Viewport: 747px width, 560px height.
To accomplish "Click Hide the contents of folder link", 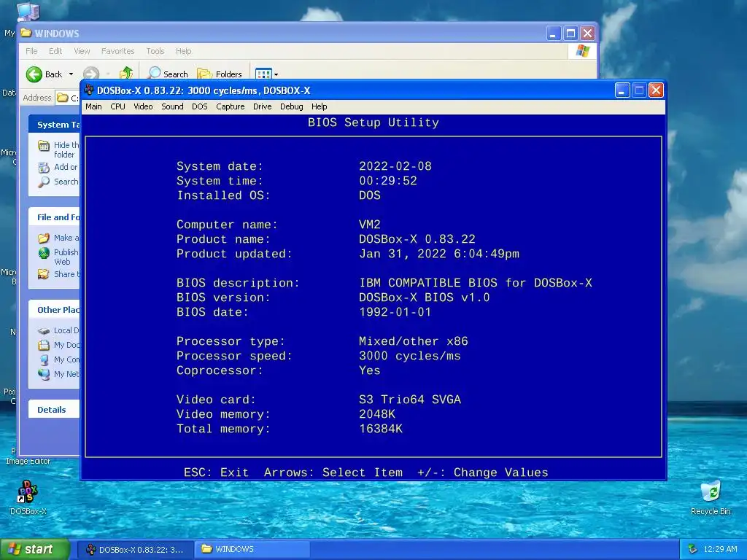I will click(66, 149).
